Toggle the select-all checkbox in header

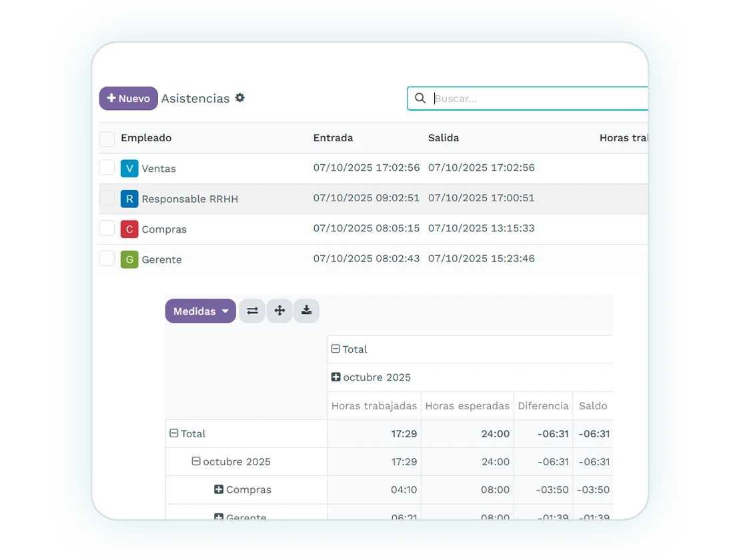pyautogui.click(x=107, y=139)
